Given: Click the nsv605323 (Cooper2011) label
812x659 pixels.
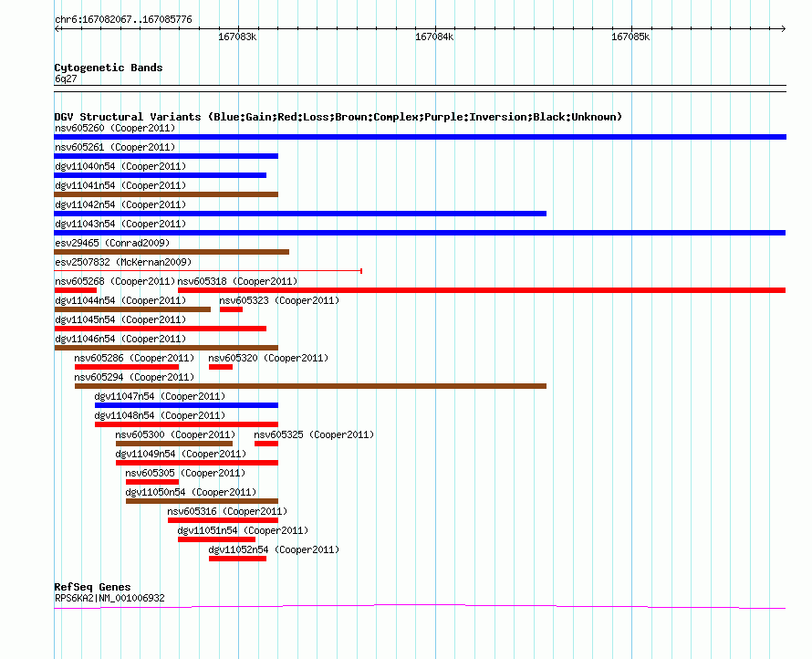Looking at the screenshot, I should 279,300.
